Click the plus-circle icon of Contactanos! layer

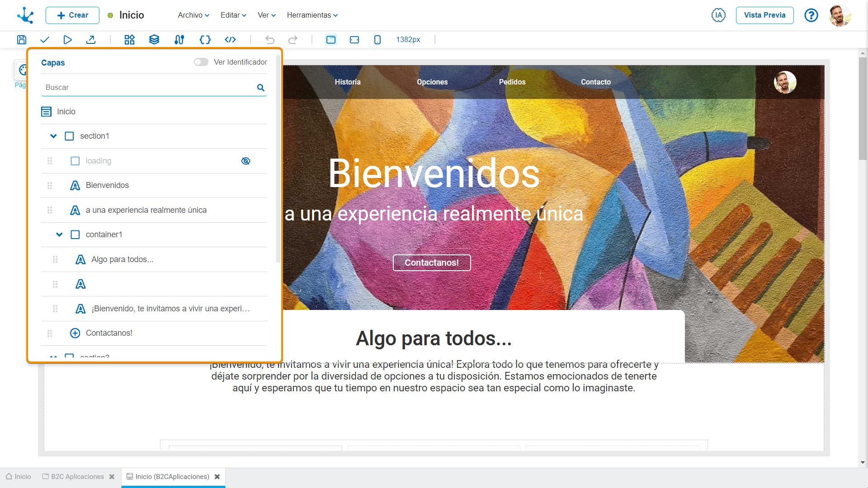[x=75, y=333]
